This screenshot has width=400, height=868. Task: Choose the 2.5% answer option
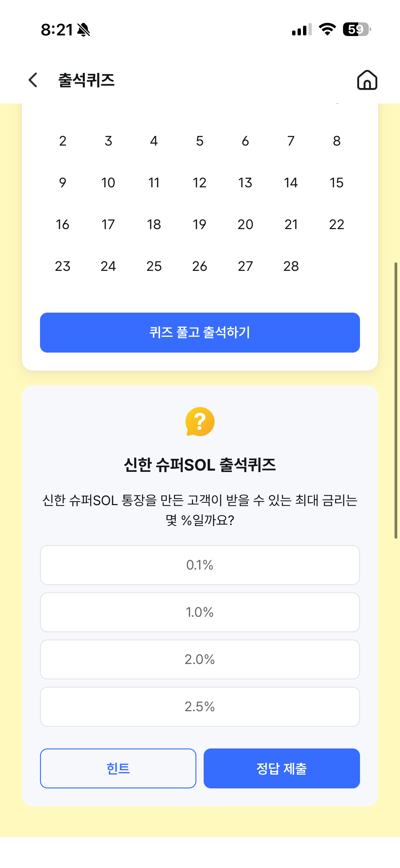[x=200, y=707]
